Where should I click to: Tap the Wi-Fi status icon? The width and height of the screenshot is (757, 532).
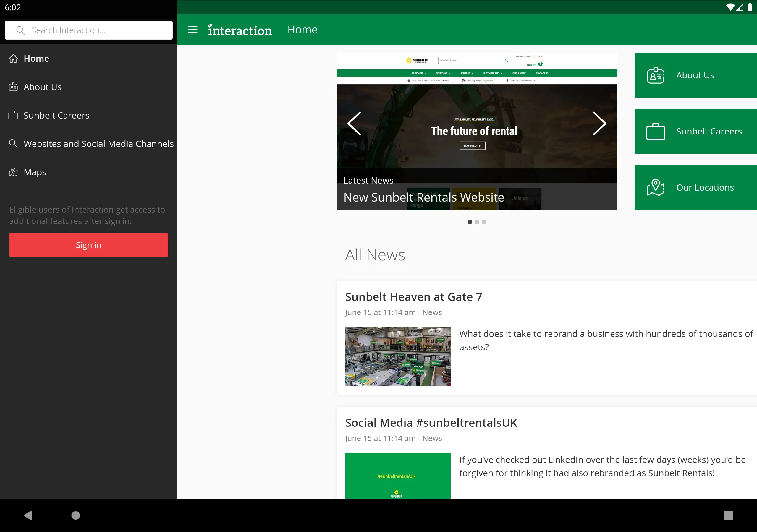click(730, 7)
